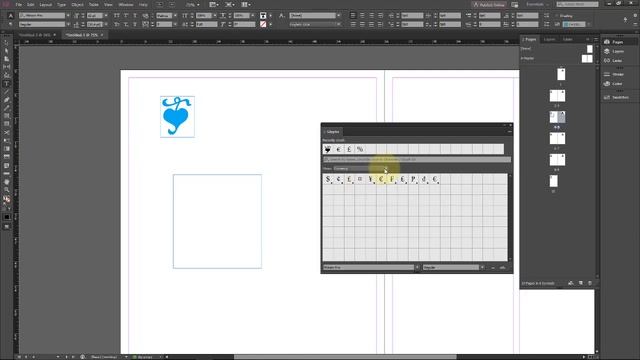Select the Direct Selection tool
Image resolution: width=640 pixels, height=360 pixels.
[x=7, y=51]
